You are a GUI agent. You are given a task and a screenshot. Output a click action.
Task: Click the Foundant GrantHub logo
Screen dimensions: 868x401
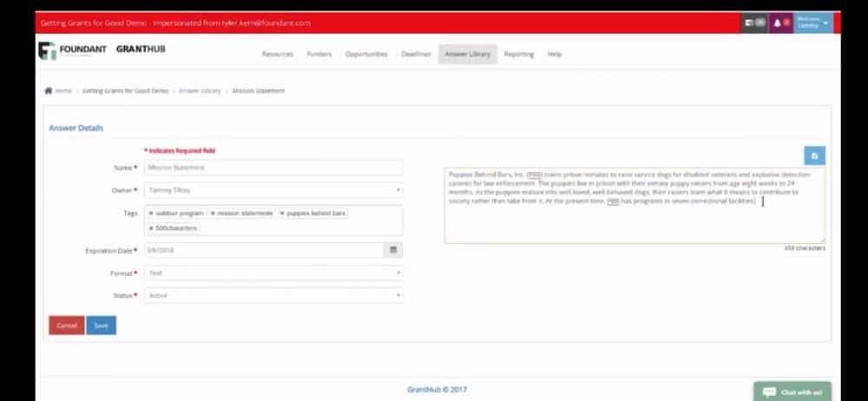point(102,50)
